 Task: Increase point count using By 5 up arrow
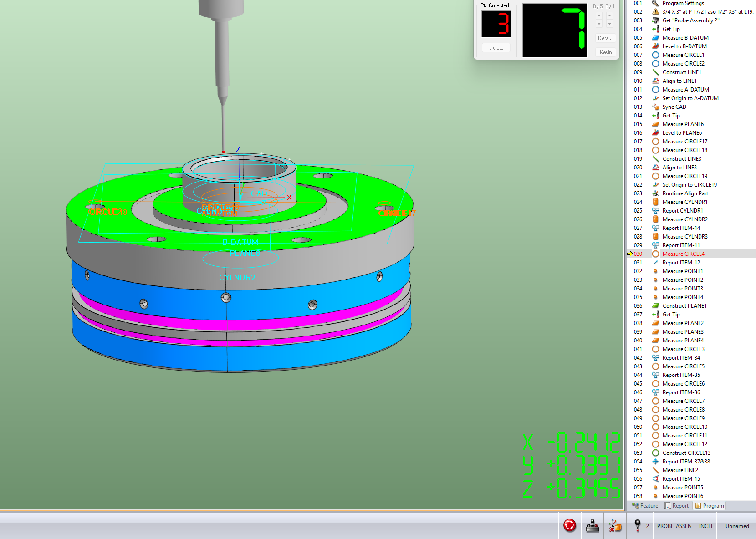(599, 15)
